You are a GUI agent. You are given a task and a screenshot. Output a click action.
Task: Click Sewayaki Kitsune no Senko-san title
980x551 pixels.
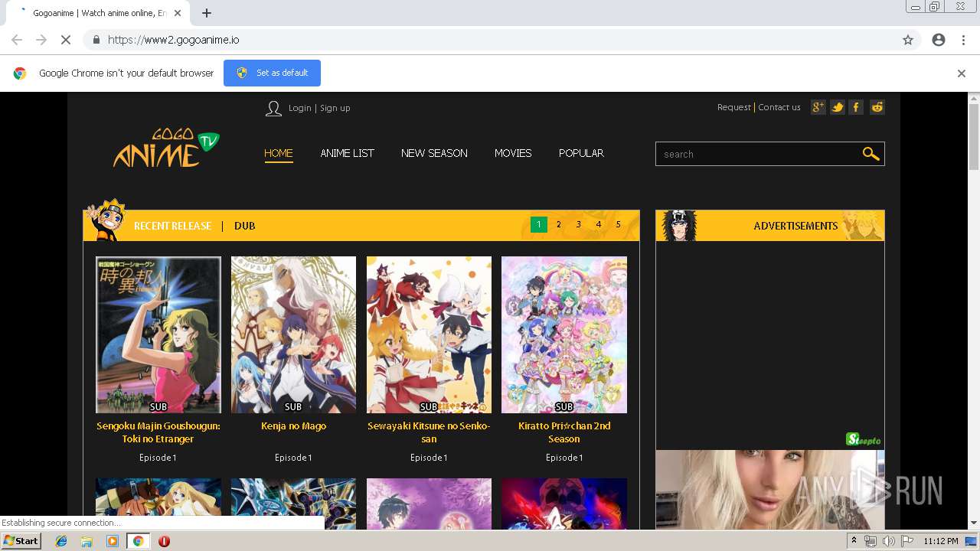pos(429,432)
